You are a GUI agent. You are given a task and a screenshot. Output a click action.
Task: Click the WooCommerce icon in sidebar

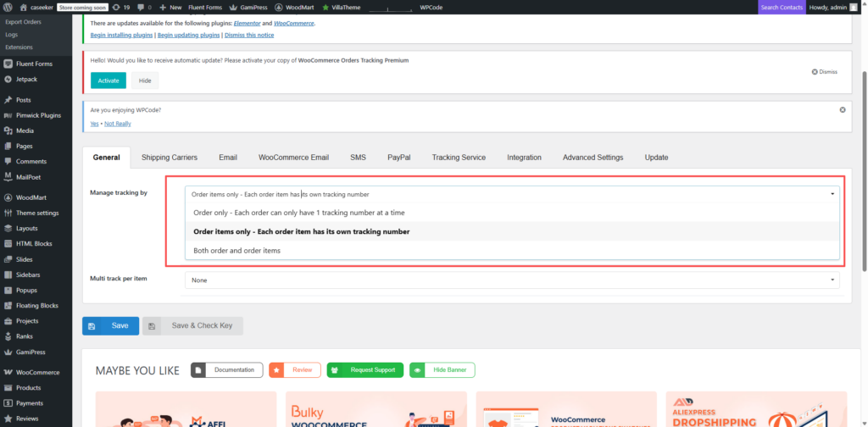[8, 372]
